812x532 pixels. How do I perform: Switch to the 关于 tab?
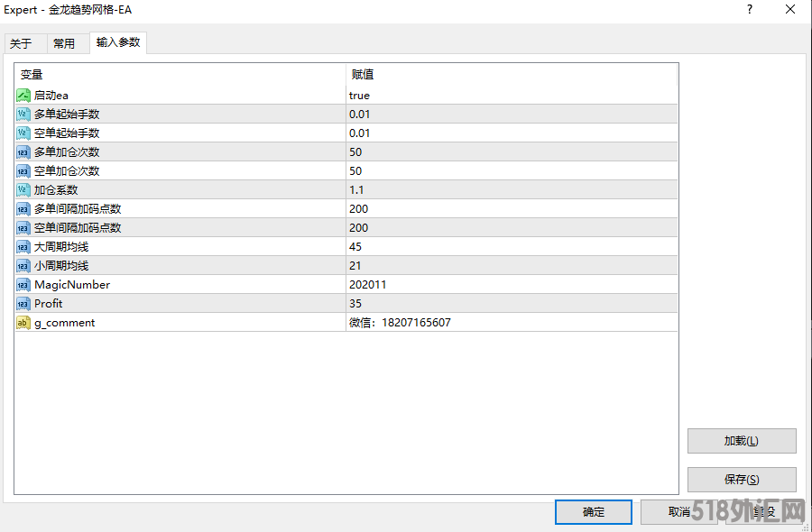(21, 43)
